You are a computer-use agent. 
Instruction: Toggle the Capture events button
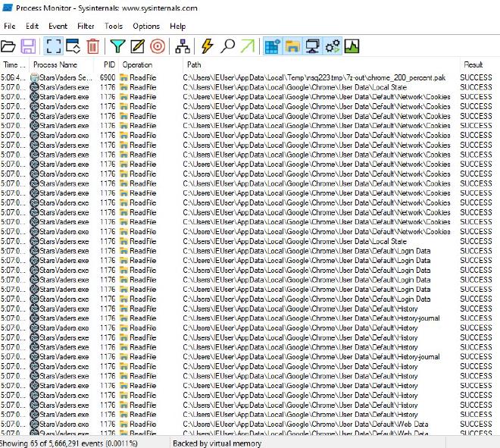(51, 47)
